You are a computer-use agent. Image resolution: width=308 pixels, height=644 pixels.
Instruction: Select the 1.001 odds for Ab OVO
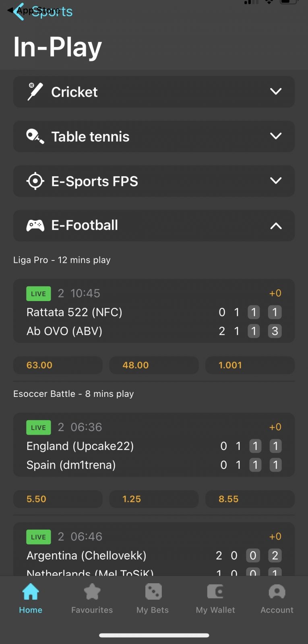250,365
